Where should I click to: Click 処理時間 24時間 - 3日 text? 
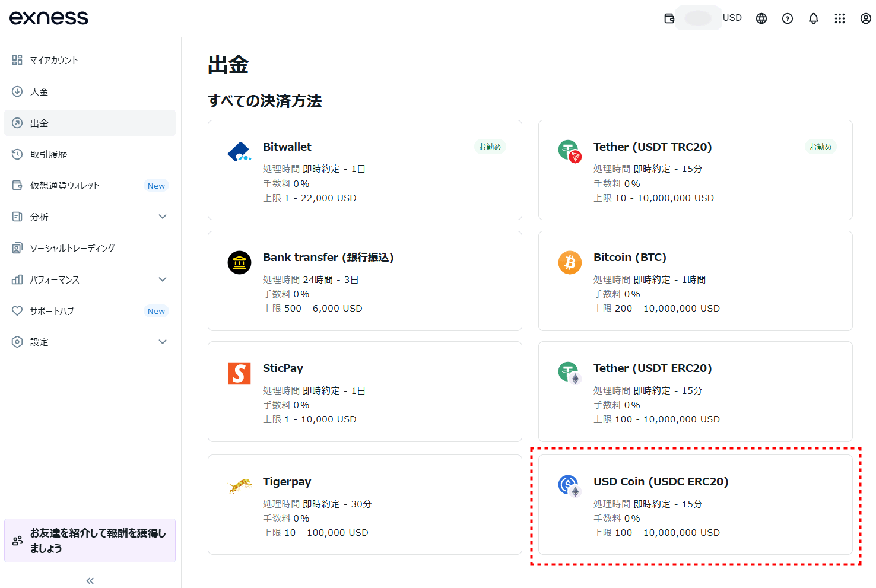[x=311, y=279]
